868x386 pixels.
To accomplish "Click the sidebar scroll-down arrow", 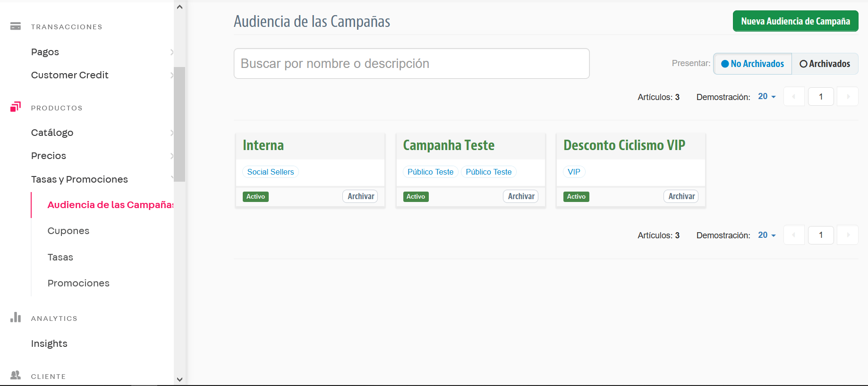I will [180, 379].
